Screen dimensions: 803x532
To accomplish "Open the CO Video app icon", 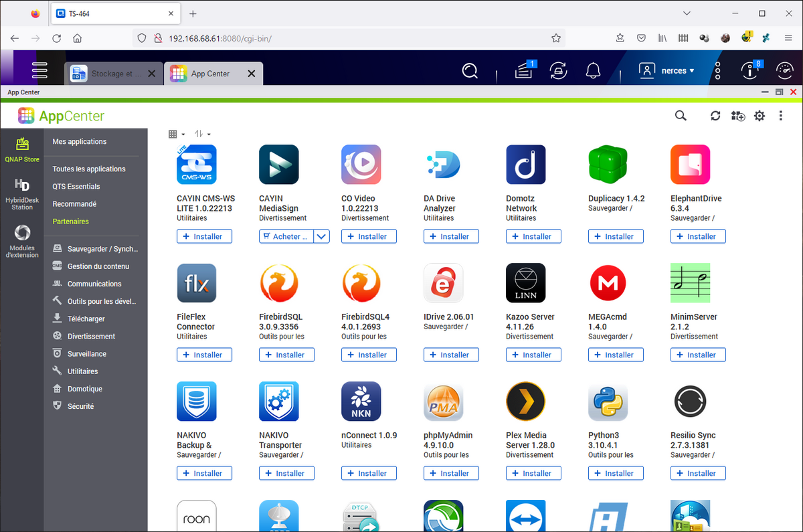I will (x=361, y=165).
